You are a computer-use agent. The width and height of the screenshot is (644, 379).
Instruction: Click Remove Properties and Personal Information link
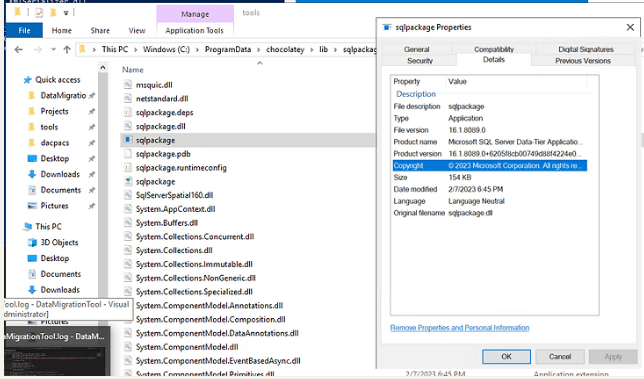(x=460, y=328)
